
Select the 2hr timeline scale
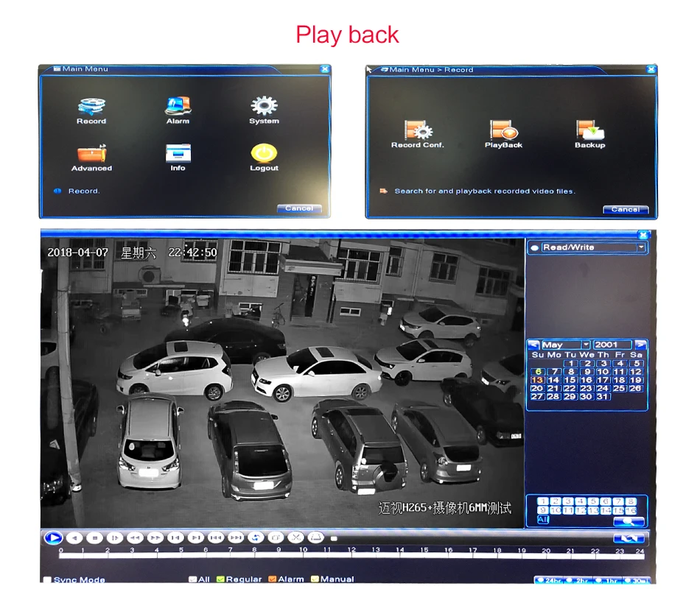[579, 580]
